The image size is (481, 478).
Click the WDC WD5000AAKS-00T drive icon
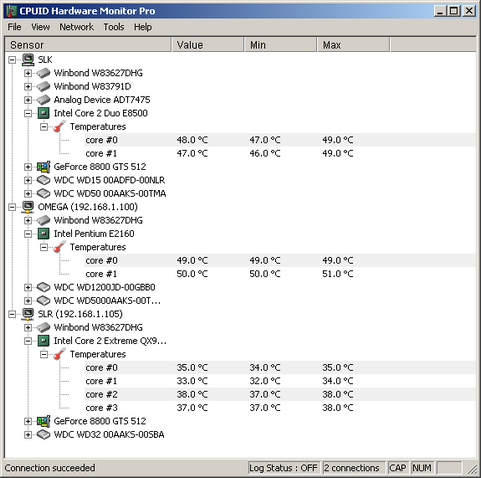pyautogui.click(x=43, y=301)
